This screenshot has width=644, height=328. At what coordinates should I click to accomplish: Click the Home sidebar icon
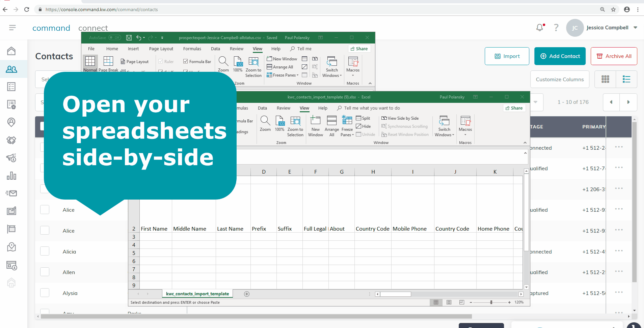tap(11, 51)
